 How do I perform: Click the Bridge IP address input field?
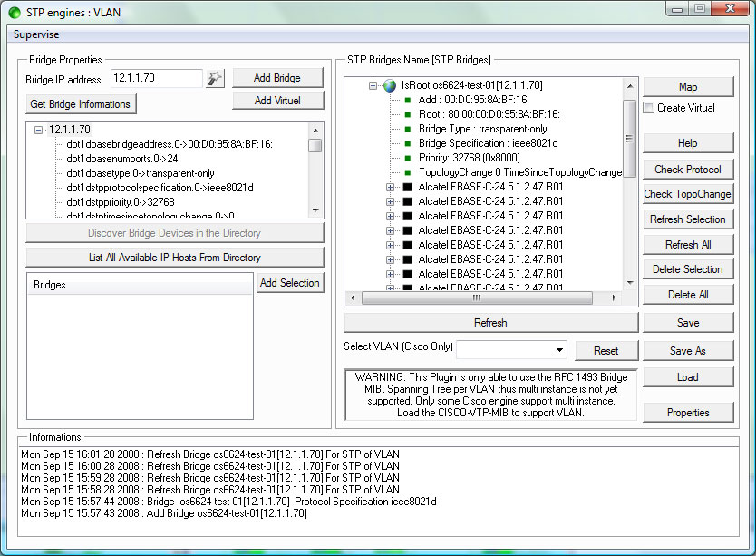click(x=156, y=78)
